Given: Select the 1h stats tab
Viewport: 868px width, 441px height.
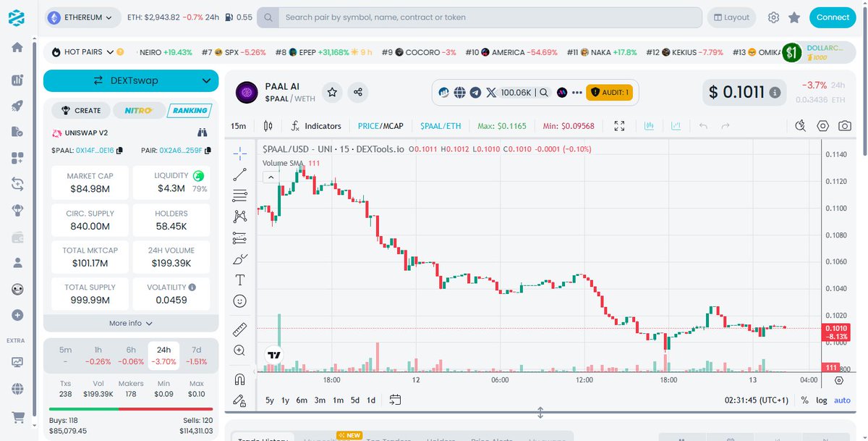Looking at the screenshot, I should (x=98, y=355).
